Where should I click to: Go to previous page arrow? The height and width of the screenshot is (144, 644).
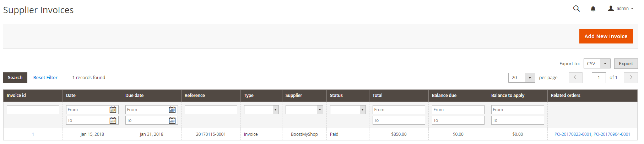click(x=575, y=77)
